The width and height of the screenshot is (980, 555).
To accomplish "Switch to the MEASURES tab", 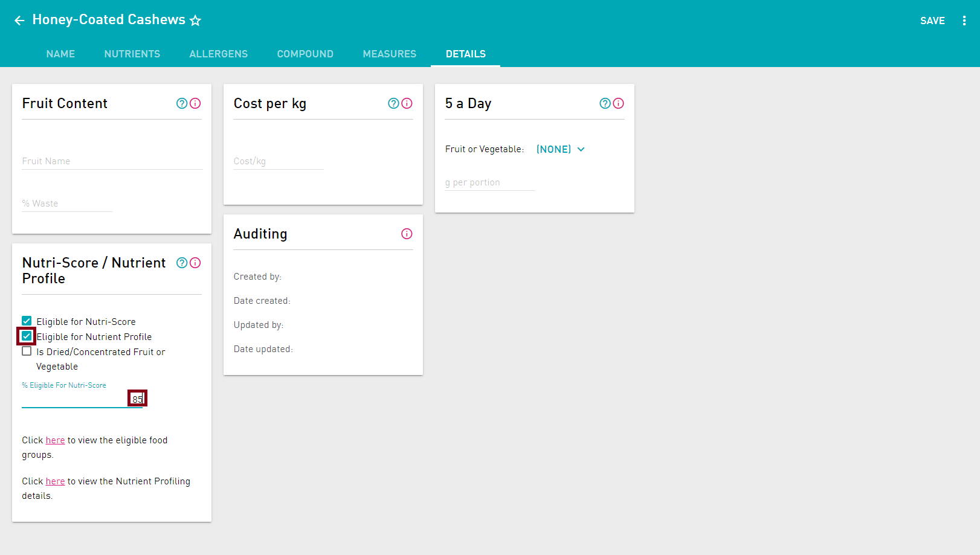I will (390, 54).
